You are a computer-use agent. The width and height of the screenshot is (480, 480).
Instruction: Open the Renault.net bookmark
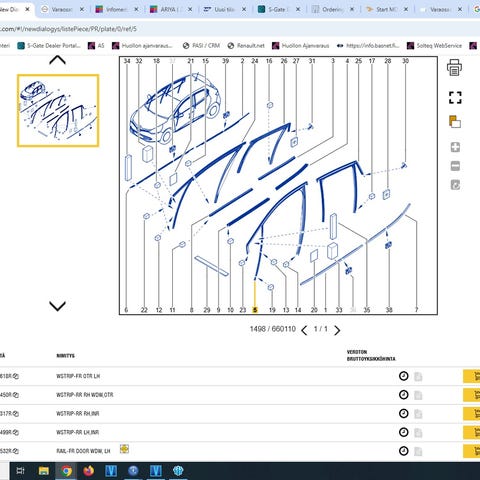[246, 46]
